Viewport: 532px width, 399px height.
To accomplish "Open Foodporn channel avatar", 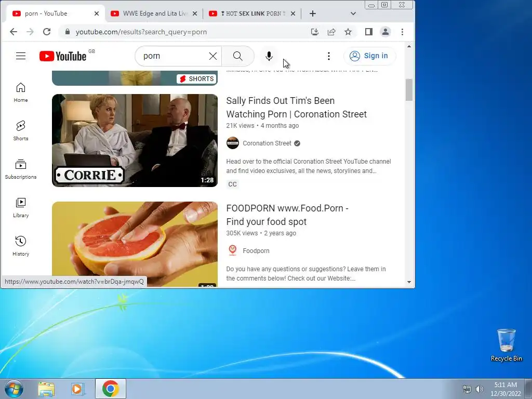I will [233, 251].
